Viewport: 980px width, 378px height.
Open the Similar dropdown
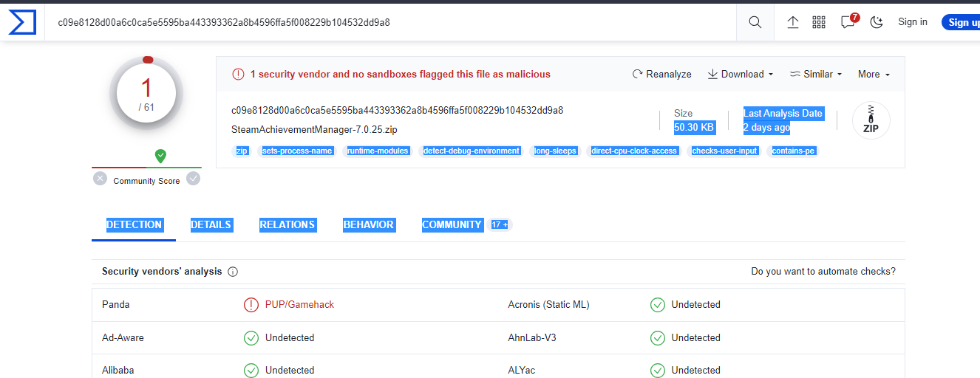[x=816, y=74]
